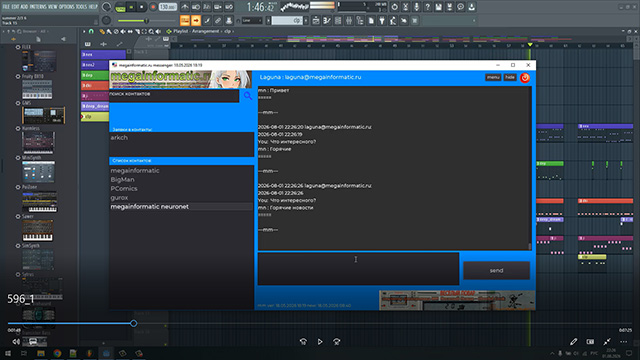This screenshot has width=640, height=360.
Task: Expand the MiniSynth plugin entry in browser
Action: click(18, 158)
